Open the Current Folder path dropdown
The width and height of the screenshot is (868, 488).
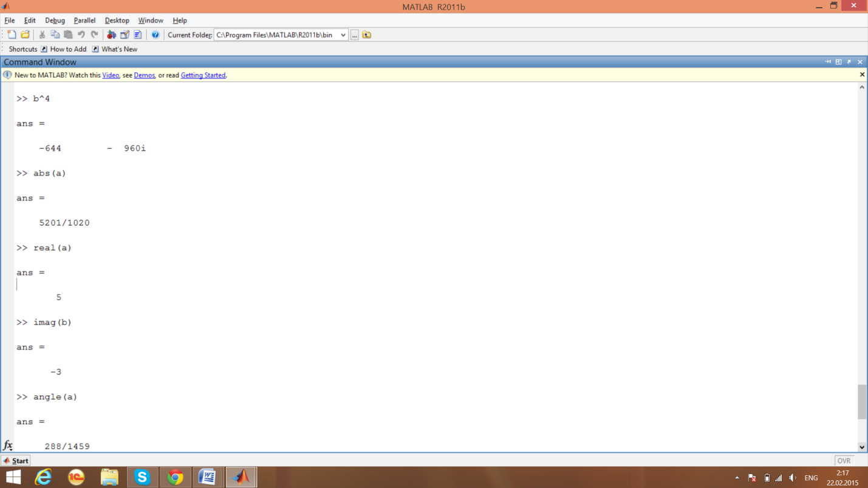pos(343,35)
